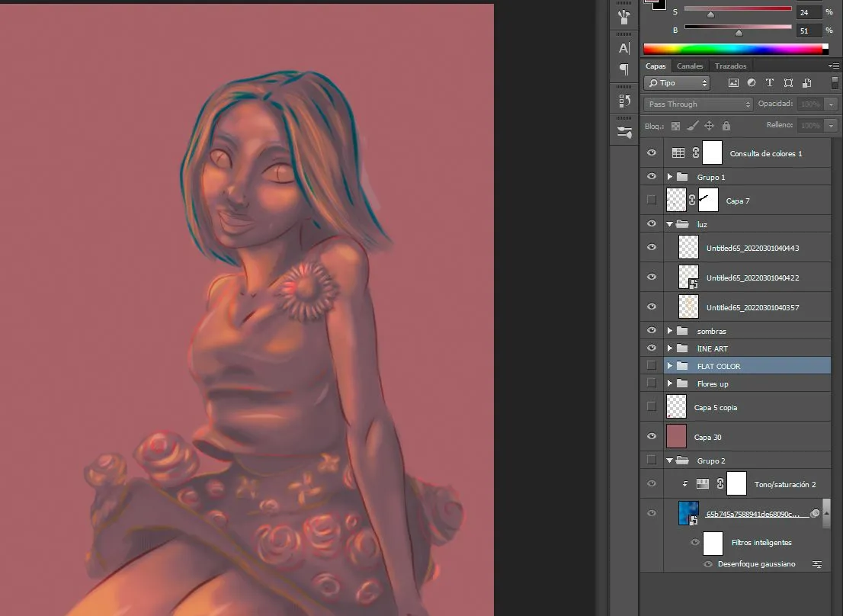Collapse the Grupo 2 group
The width and height of the screenshot is (843, 616).
[x=670, y=460]
